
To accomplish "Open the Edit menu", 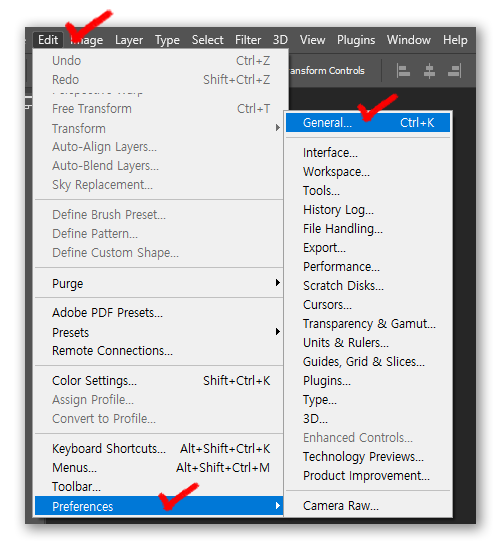I will (x=48, y=40).
